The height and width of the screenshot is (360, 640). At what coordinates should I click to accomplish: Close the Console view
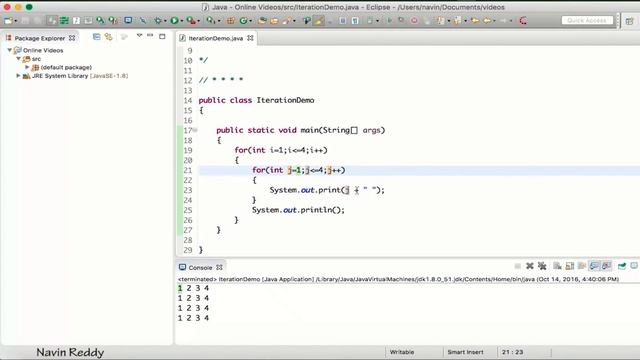pyautogui.click(x=219, y=267)
